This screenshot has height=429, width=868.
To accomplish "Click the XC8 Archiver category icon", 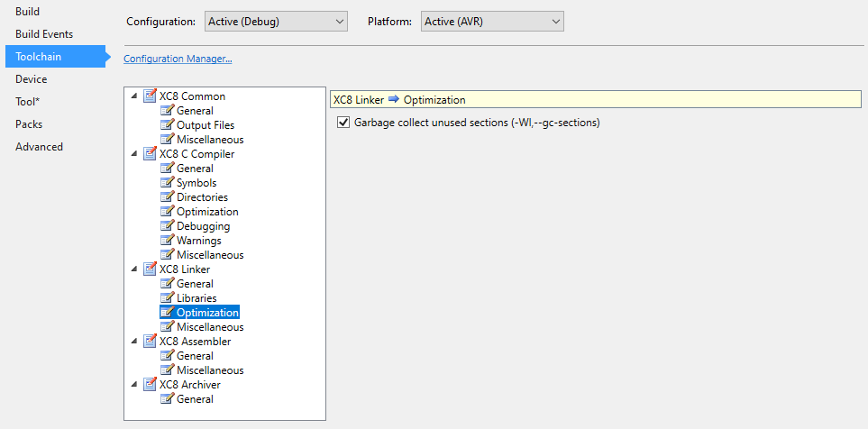I will pyautogui.click(x=150, y=385).
